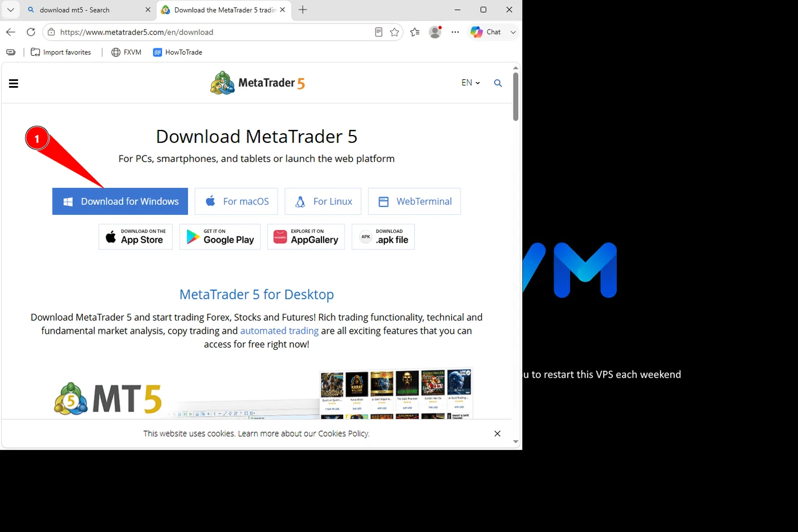Open the tab actions dropdown arrow

click(10, 10)
